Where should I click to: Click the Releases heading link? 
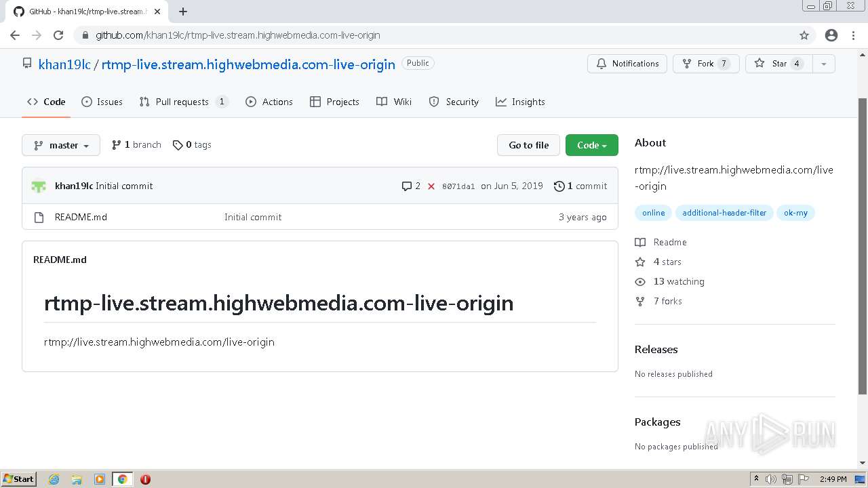coord(656,350)
